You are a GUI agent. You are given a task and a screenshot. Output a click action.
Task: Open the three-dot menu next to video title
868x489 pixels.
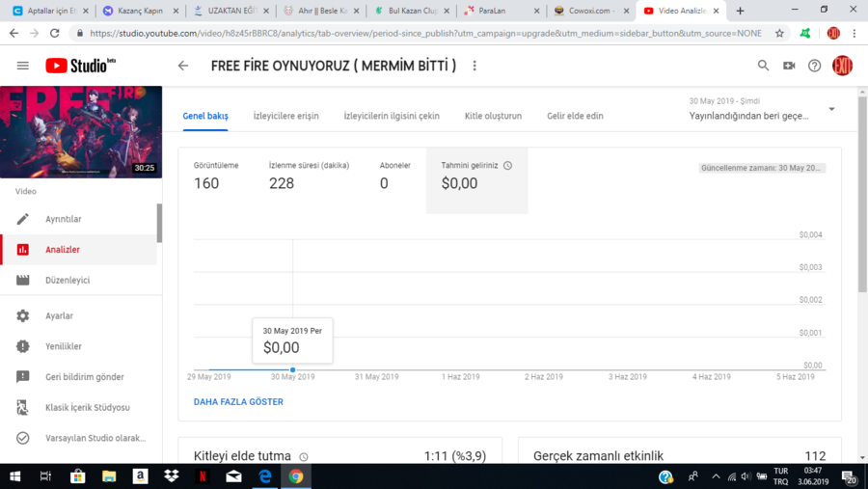point(475,66)
